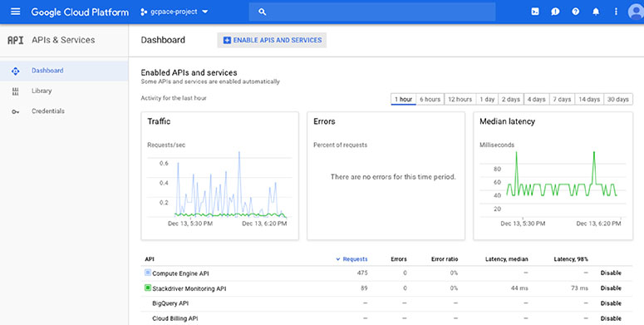Viewport: 644px width, 325px height.
Task: Click the API column header
Action: (149, 259)
